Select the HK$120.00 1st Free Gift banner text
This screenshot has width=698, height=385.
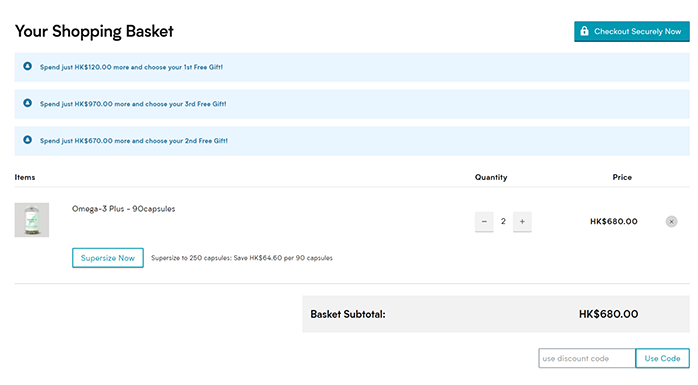[131, 67]
